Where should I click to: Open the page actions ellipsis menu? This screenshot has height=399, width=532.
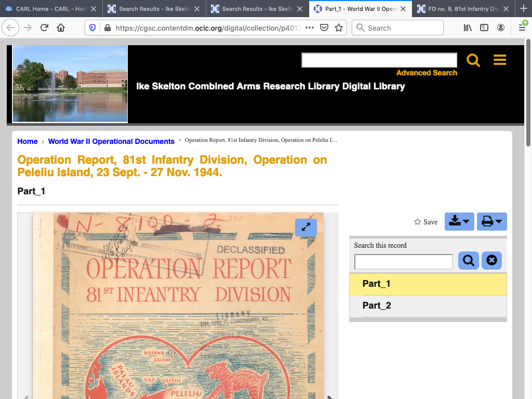coord(310,28)
